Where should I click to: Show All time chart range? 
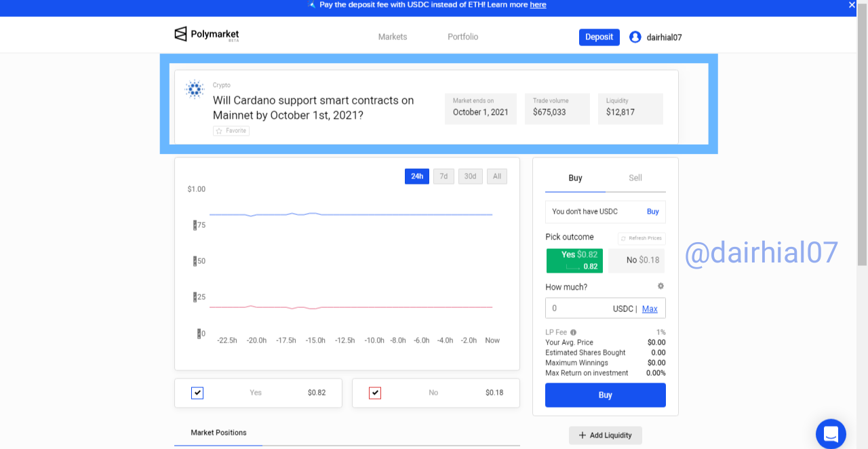[x=497, y=176]
